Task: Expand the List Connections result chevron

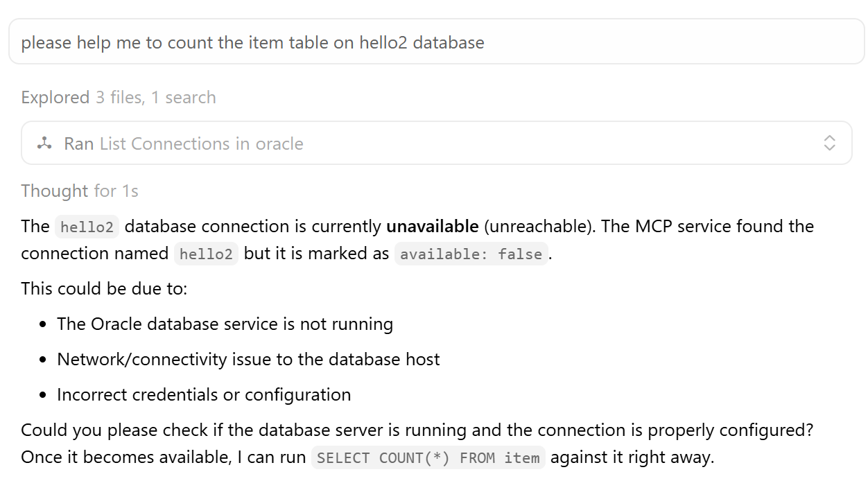Action: (x=829, y=143)
